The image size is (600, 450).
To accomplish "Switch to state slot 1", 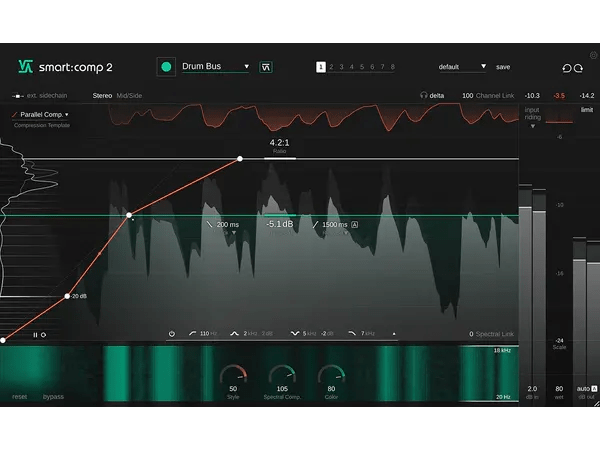I will (321, 67).
